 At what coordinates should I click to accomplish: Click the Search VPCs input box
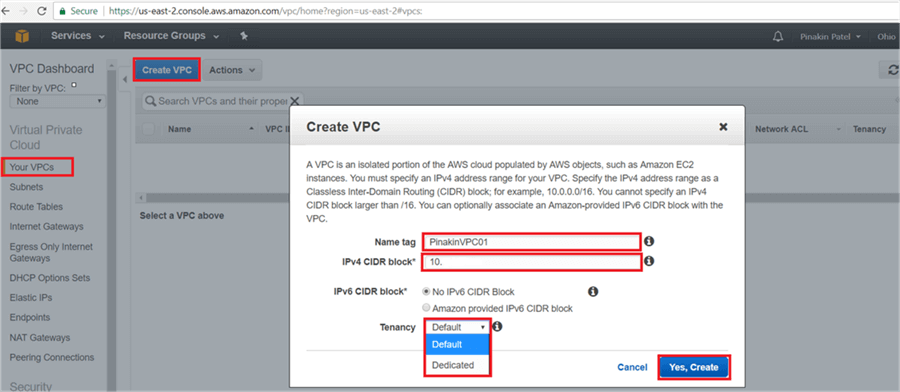point(223,101)
